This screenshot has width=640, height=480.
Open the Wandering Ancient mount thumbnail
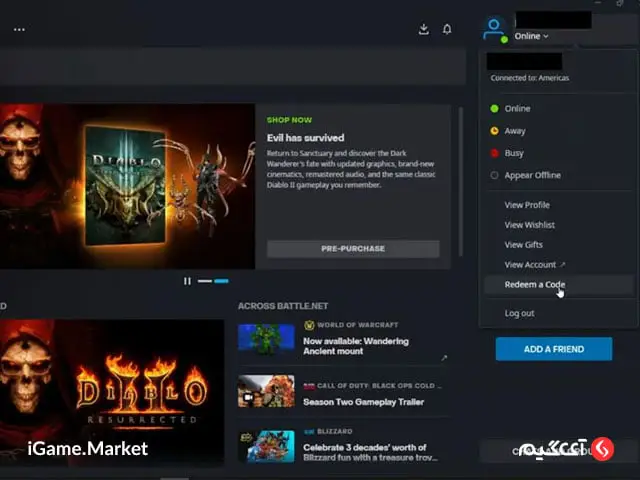pos(266,338)
